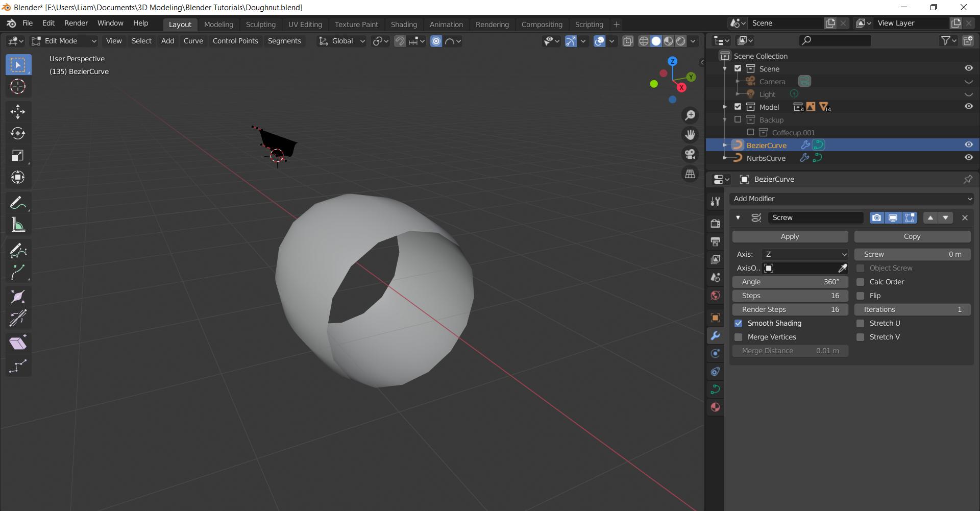Remove the Screw modifier with X
Viewport: 980px width, 511px height.
pos(965,217)
